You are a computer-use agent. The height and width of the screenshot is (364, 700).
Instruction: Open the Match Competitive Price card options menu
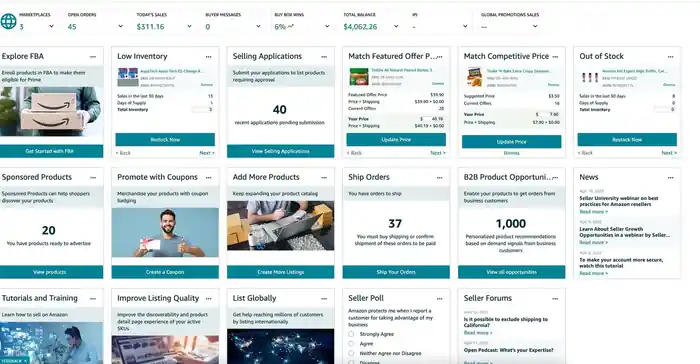(x=555, y=57)
